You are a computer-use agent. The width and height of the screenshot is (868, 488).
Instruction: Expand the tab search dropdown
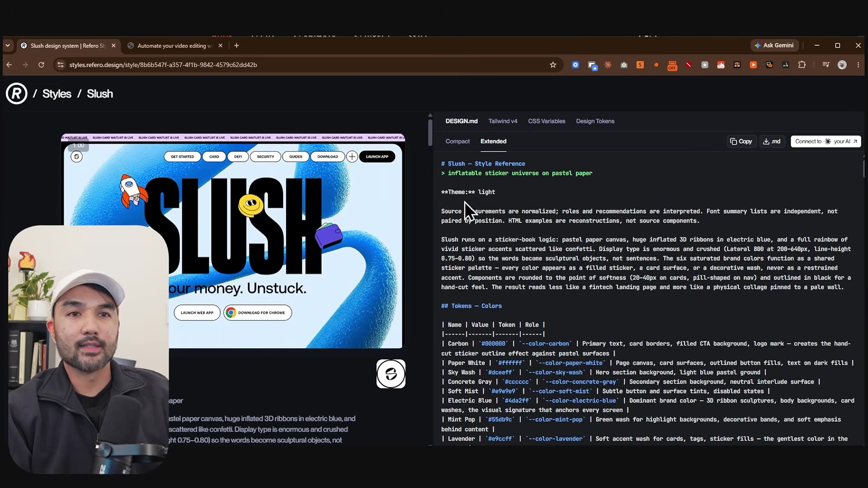pos(8,46)
